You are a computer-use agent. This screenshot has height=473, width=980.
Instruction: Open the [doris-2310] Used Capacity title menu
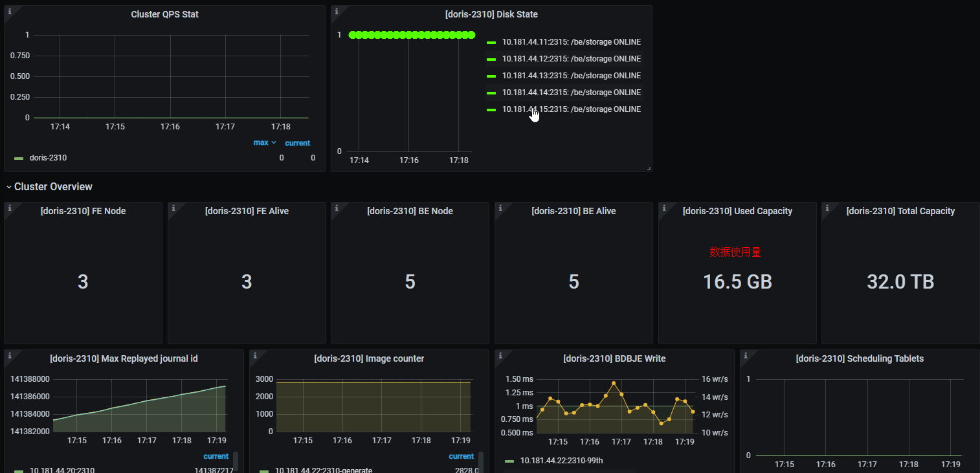coord(737,211)
